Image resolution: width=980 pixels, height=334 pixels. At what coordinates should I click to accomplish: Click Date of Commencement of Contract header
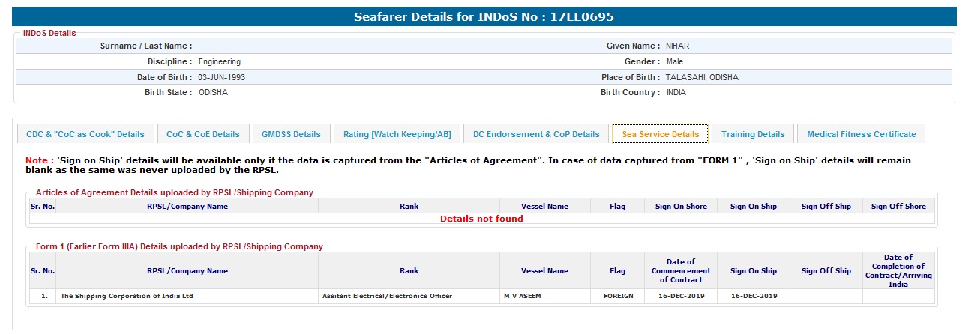click(x=681, y=270)
